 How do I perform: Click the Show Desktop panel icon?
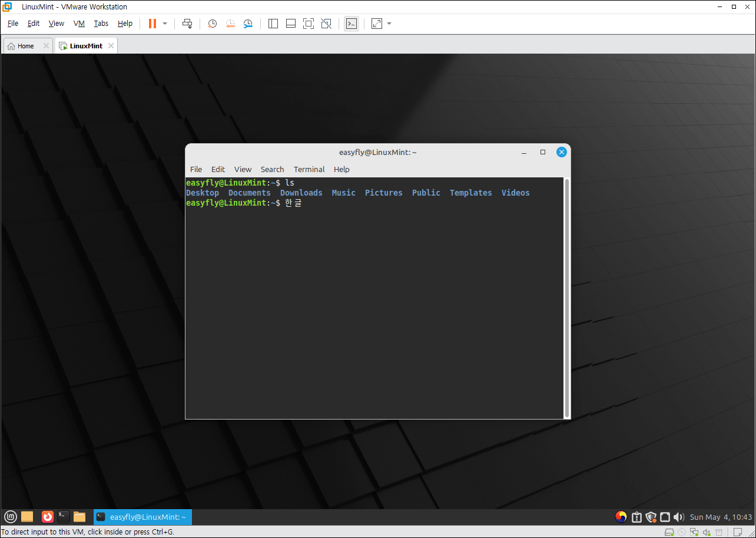[27, 517]
